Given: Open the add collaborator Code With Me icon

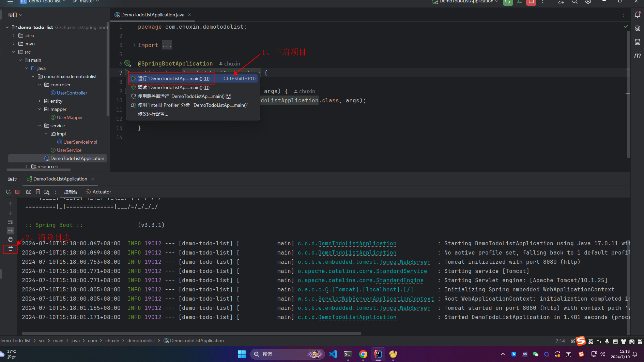Looking at the screenshot, I should coord(561,2).
